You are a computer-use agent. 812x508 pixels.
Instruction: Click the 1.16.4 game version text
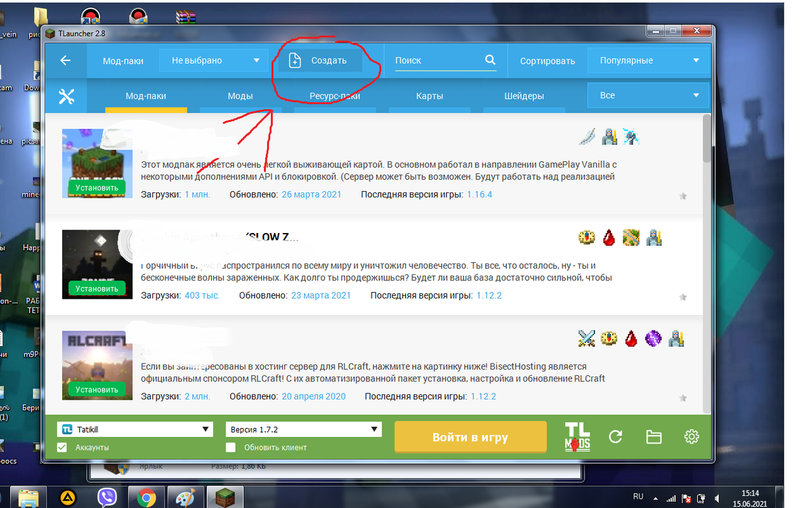pos(480,194)
